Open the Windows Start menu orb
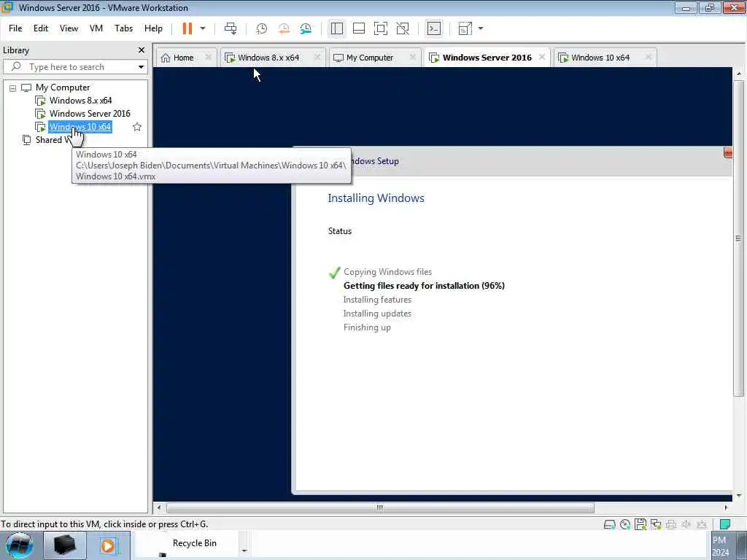 19,545
